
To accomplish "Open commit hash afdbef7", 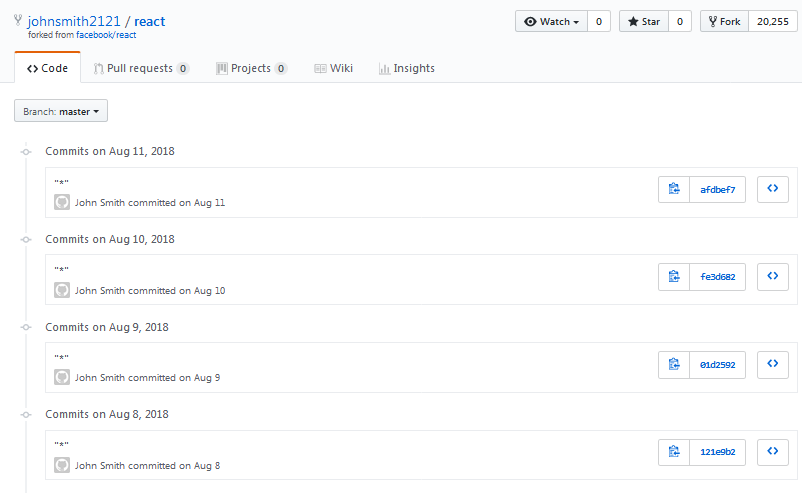I will coord(718,189).
